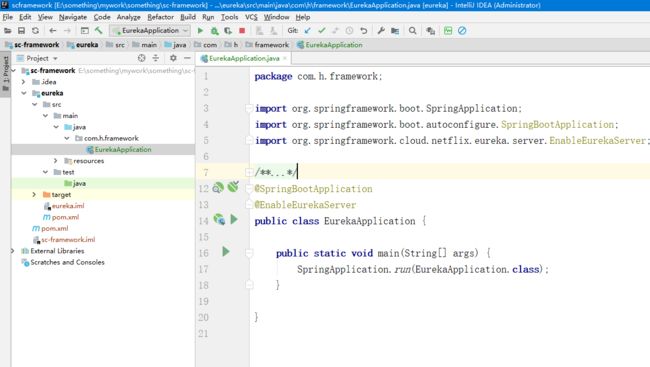
Task: Expand External Libraries node
Action: [13, 251]
